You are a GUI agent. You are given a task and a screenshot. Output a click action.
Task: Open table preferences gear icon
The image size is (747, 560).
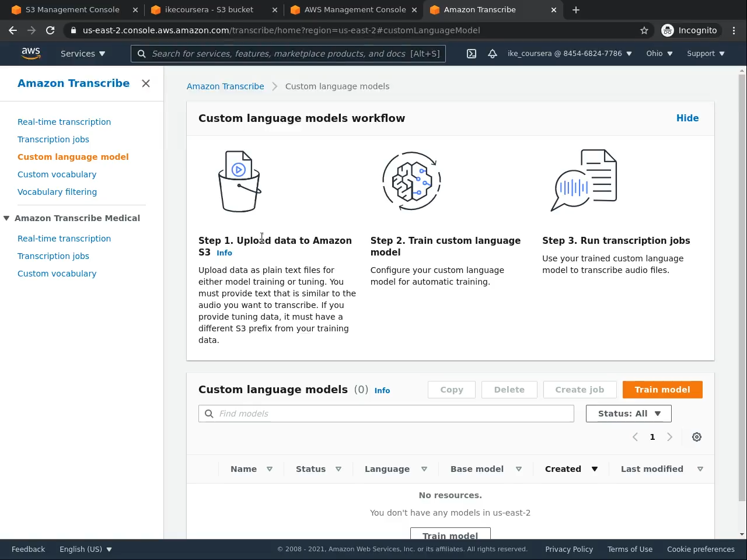point(696,437)
